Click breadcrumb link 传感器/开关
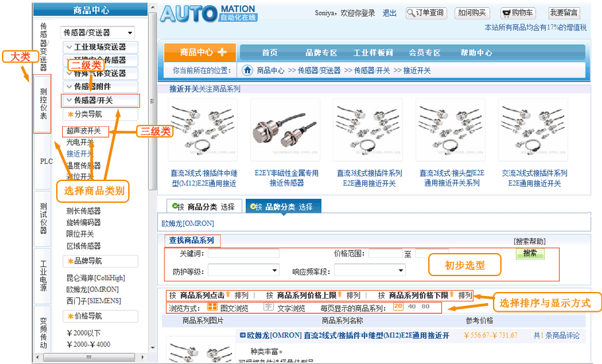602x364 pixels. point(371,70)
